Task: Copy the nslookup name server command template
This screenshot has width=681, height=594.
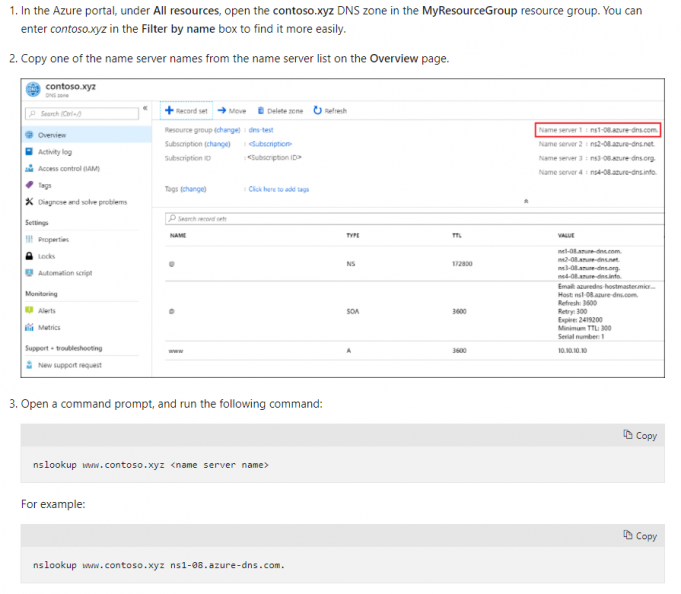Action: [639, 435]
